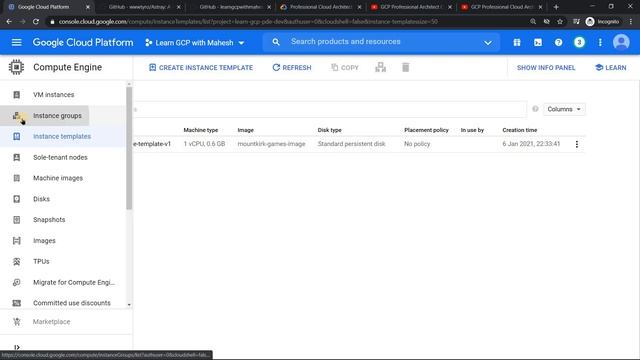Screen dimensions: 640x360
Task: Click the Committed use discounts icon
Action: coord(17,303)
